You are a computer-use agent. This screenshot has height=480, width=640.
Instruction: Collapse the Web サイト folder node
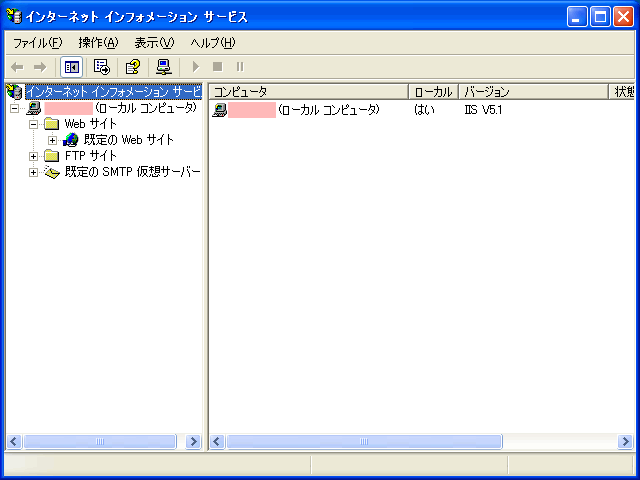[34, 124]
